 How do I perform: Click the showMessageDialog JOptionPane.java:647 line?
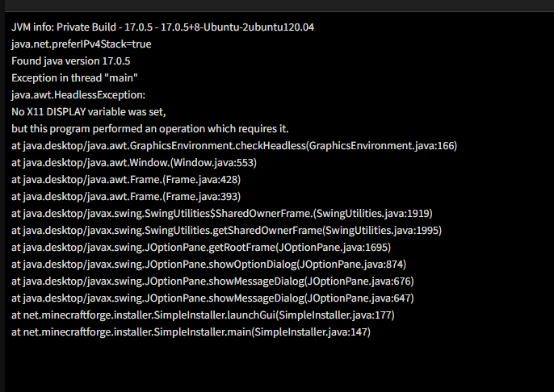[x=212, y=298]
